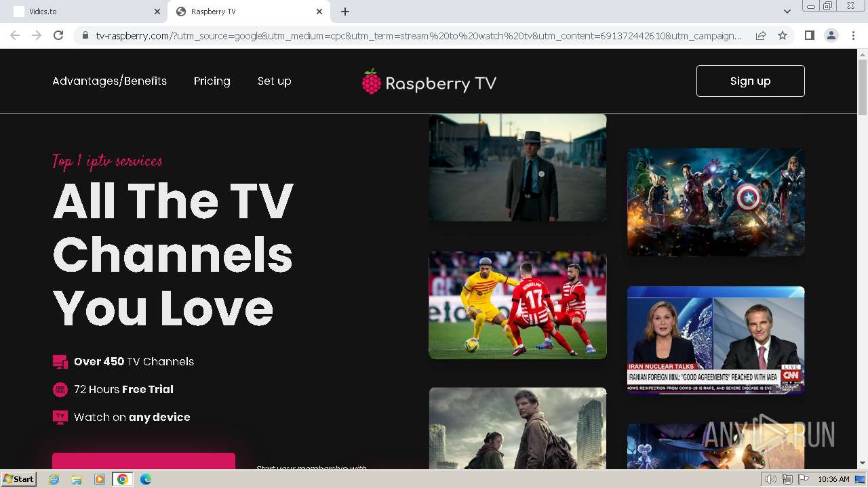868x488 pixels.
Task: Open the CNN news thumbnail
Action: coord(715,340)
